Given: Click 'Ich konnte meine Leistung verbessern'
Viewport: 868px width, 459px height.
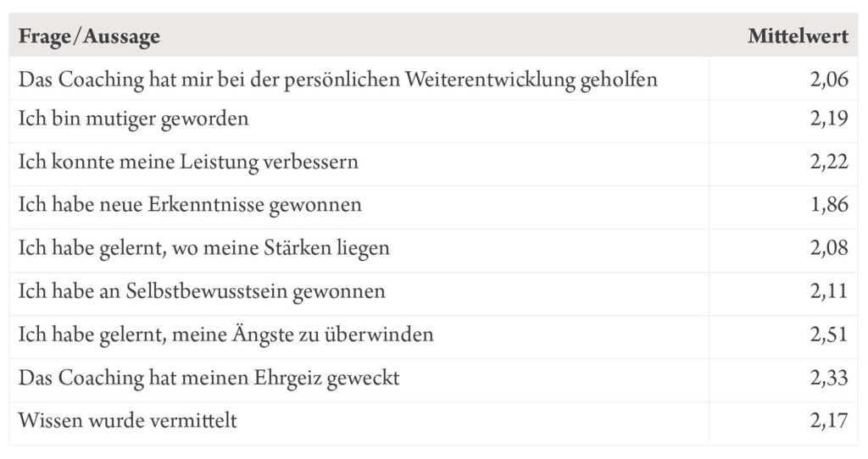Looking at the screenshot, I should [188, 162].
